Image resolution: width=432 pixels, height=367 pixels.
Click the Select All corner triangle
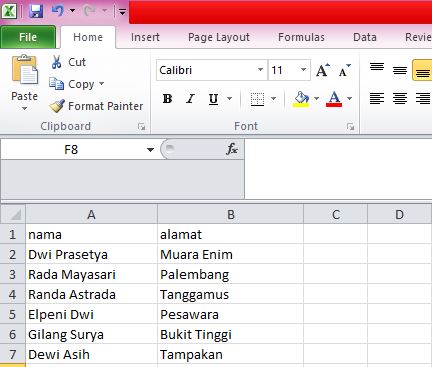point(13,214)
